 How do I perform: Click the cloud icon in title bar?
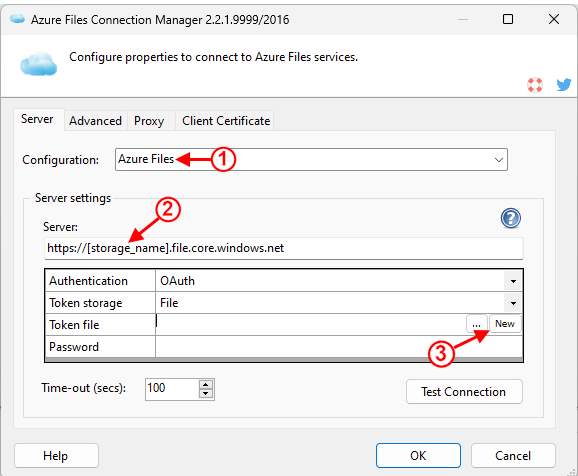pos(17,19)
